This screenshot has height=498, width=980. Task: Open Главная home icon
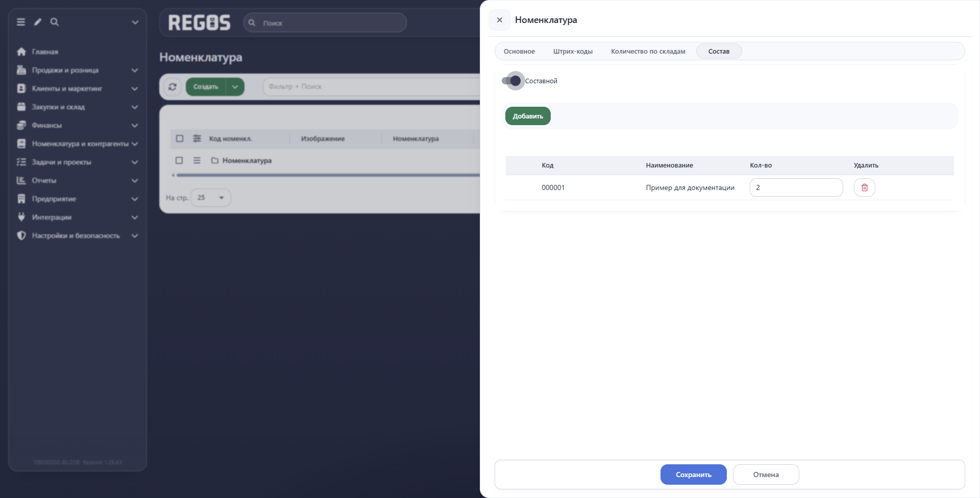click(x=21, y=52)
